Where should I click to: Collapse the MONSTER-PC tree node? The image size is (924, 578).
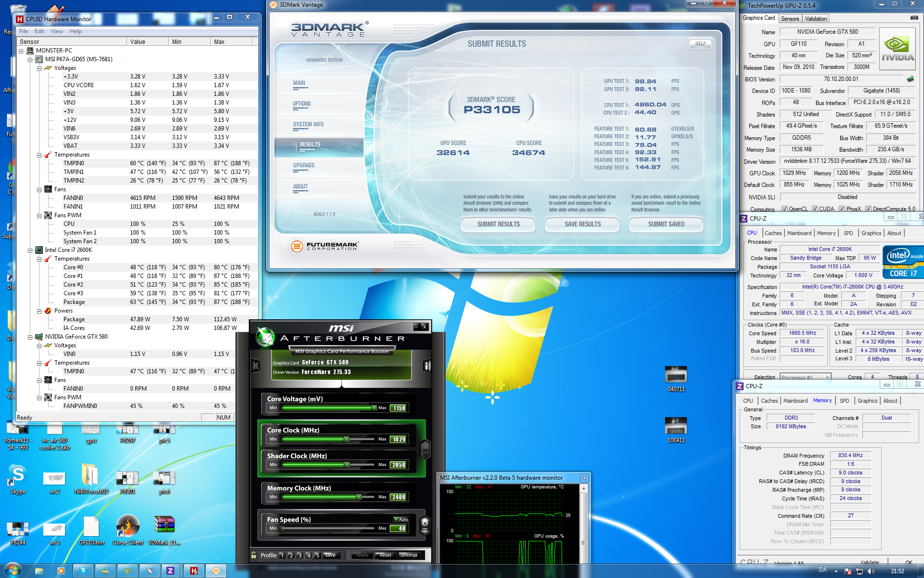coord(21,51)
